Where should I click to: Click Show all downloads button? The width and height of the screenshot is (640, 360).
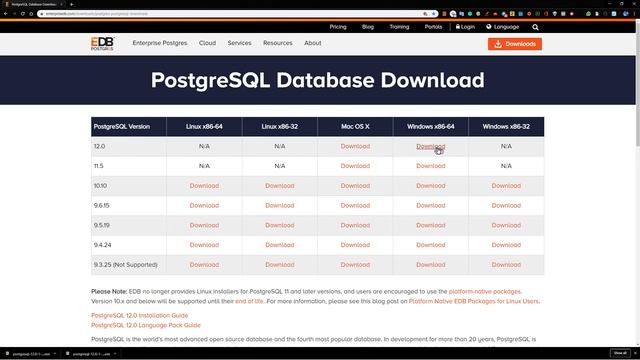coord(620,353)
